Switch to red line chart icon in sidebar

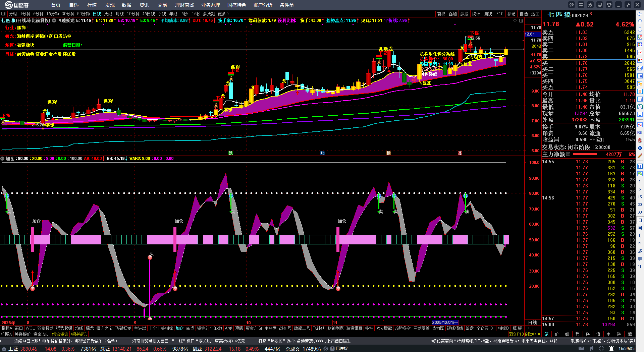(640, 53)
